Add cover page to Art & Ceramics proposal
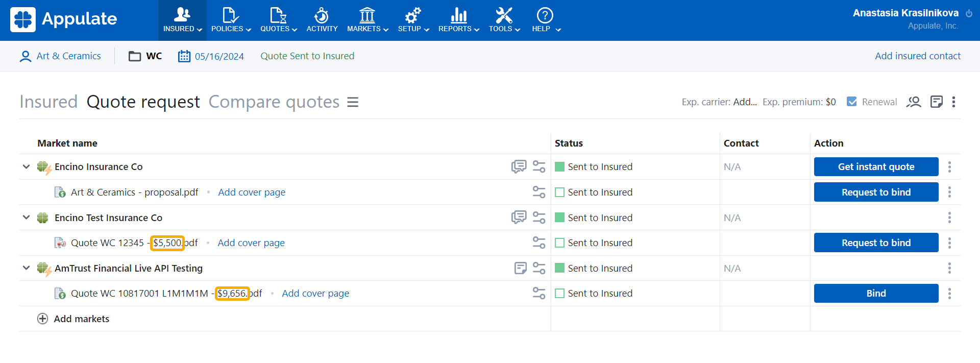Image resolution: width=980 pixels, height=363 pixels. click(252, 192)
